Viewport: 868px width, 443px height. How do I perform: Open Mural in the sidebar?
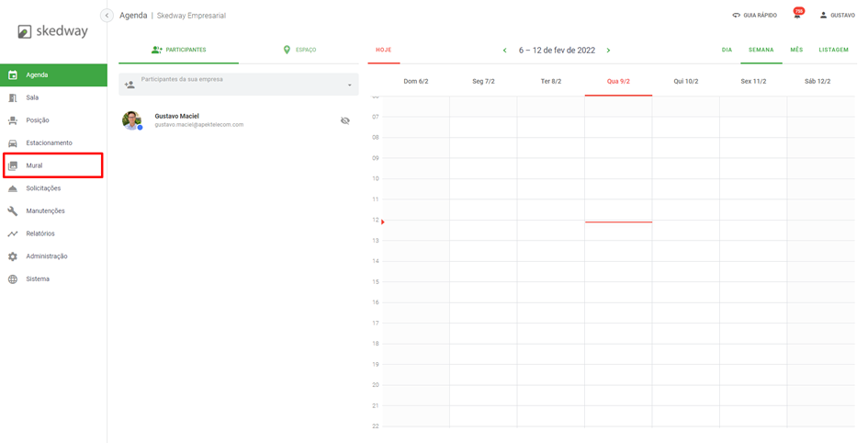[34, 165]
